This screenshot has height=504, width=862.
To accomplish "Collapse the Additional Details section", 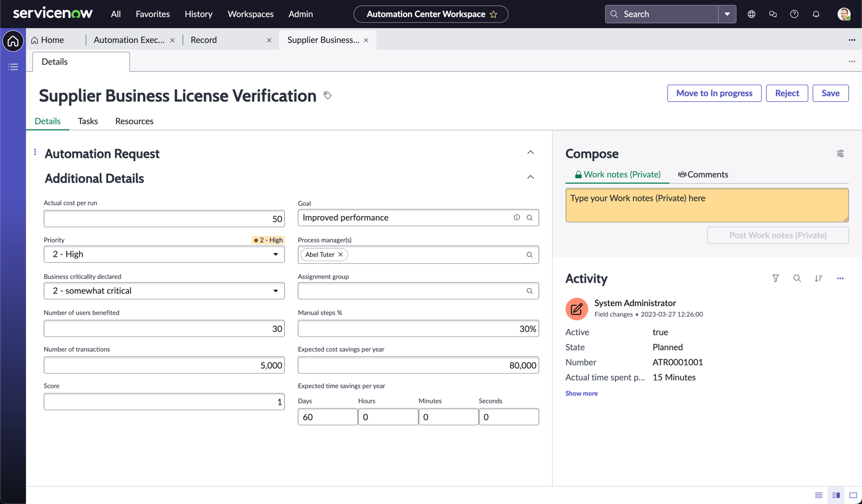I will [x=530, y=177].
